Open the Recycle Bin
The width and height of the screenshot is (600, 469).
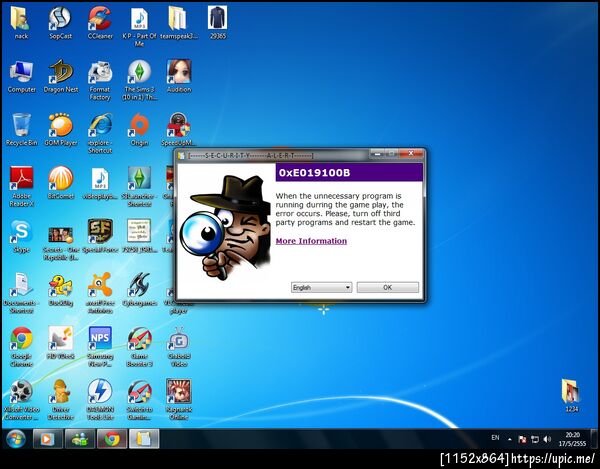point(21,130)
